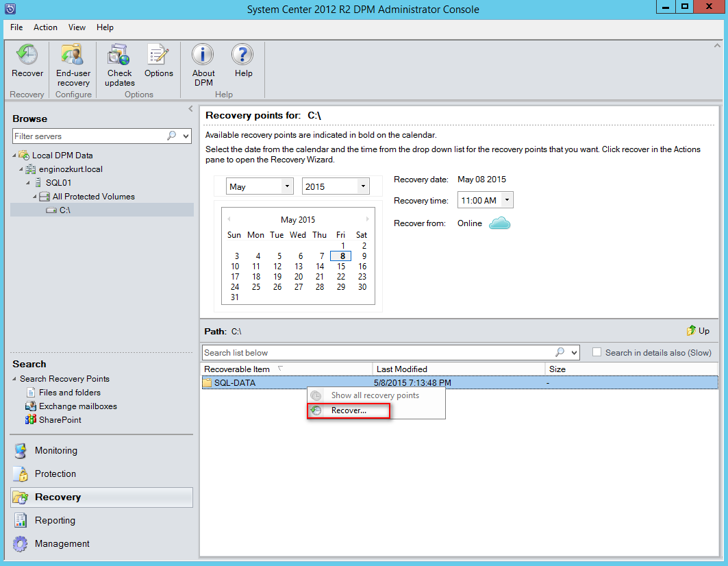Open the Help menu in menu bar

pyautogui.click(x=105, y=27)
